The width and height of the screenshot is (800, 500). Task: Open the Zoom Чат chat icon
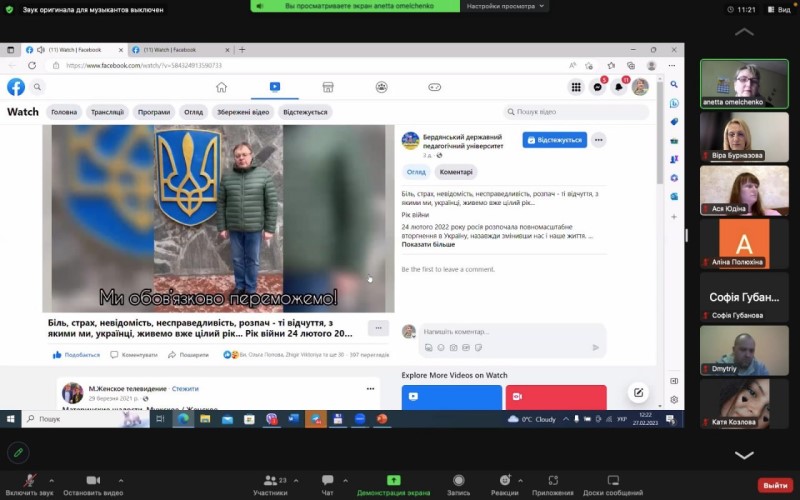point(328,485)
